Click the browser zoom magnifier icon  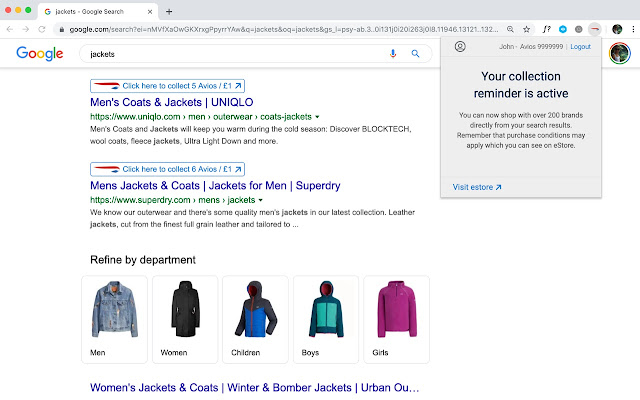click(511, 30)
